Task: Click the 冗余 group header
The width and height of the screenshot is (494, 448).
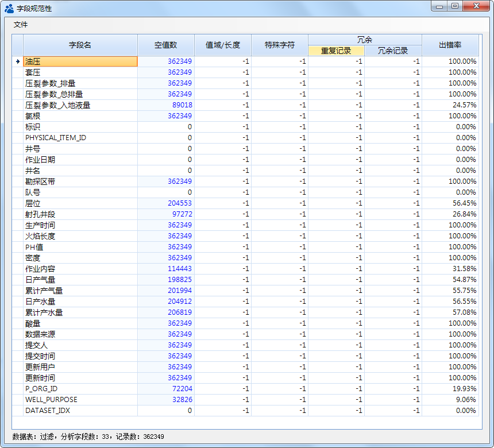Action: [x=365, y=40]
